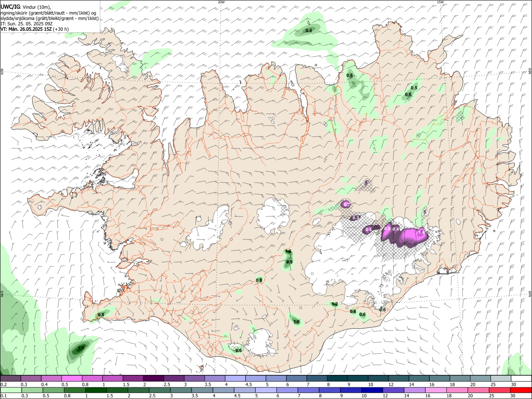Click the '30' label in lower legend
Viewport: 532px width, 399px height.
pos(513,396)
